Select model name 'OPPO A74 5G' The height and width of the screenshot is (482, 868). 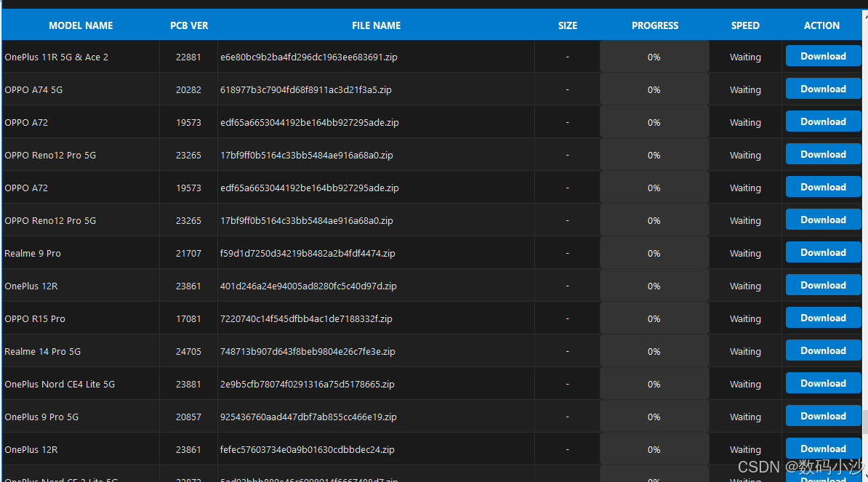(x=33, y=89)
